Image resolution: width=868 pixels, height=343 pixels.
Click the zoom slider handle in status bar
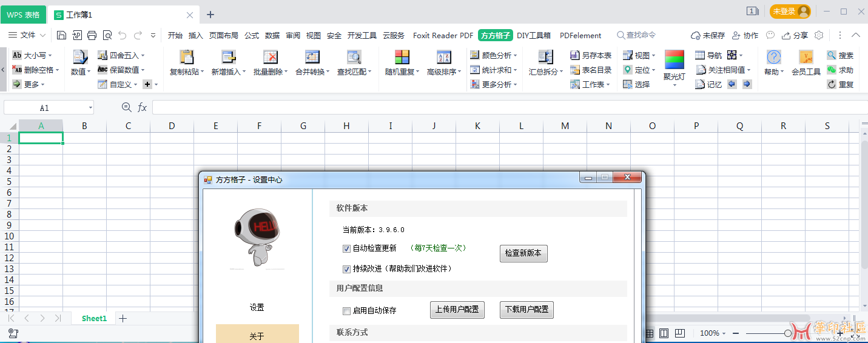788,333
